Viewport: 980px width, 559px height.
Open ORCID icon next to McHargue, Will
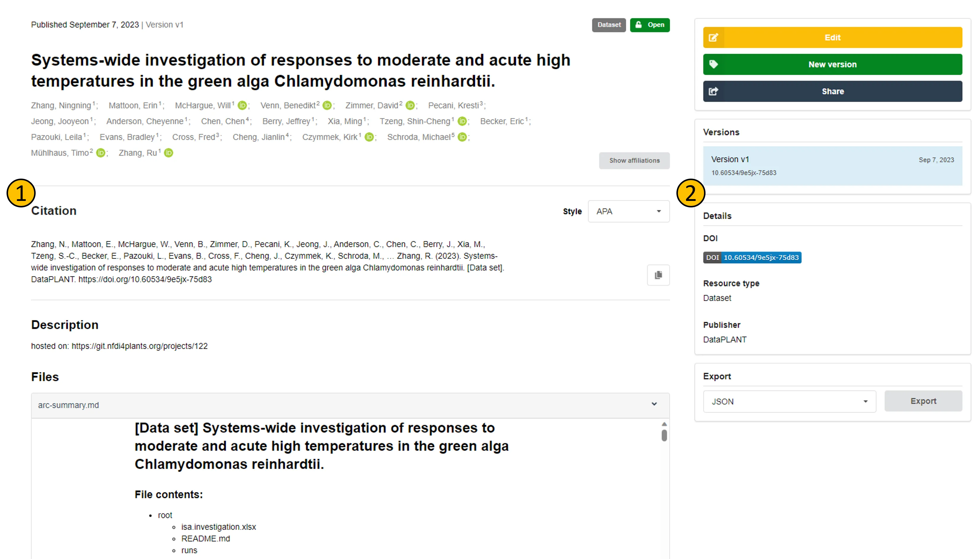tap(242, 105)
